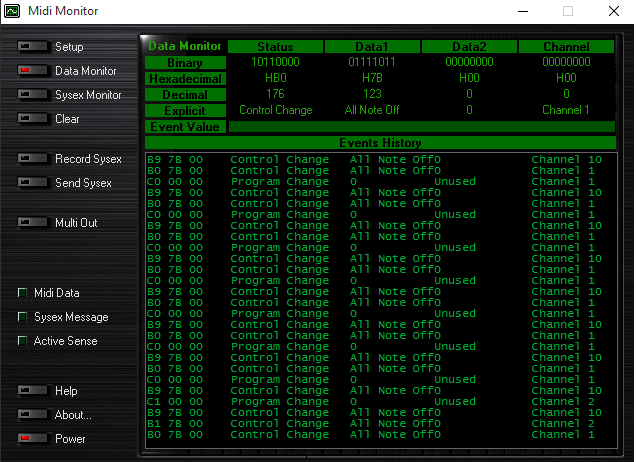Click the Events History header bar
637x462 pixels.
pos(380,143)
